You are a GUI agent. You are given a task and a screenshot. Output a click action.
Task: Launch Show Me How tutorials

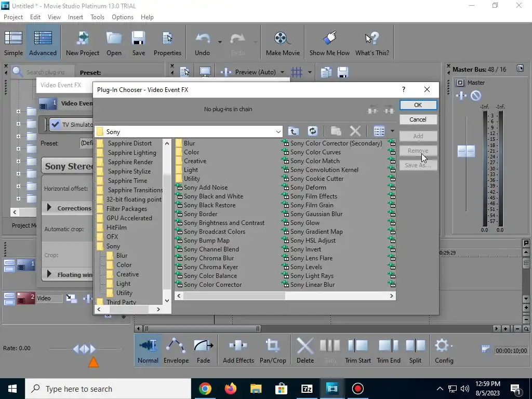[329, 43]
